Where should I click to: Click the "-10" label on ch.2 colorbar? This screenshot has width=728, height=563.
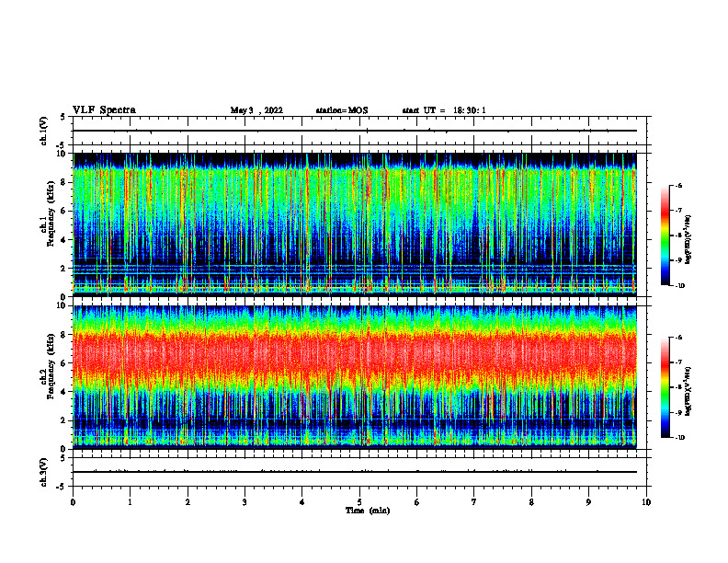[x=678, y=438]
